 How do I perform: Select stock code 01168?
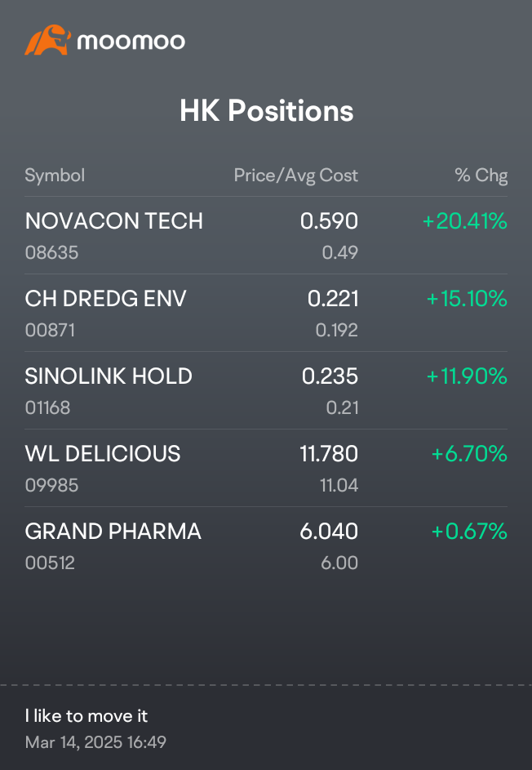[x=47, y=407]
